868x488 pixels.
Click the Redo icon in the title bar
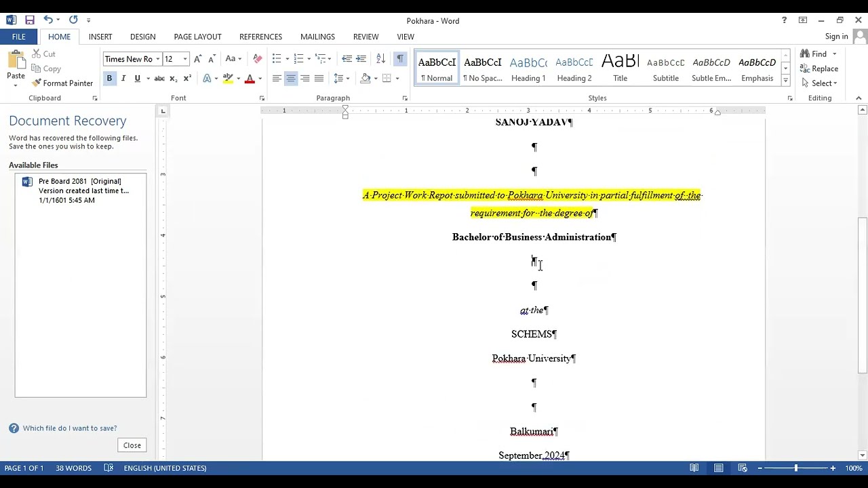coord(73,20)
